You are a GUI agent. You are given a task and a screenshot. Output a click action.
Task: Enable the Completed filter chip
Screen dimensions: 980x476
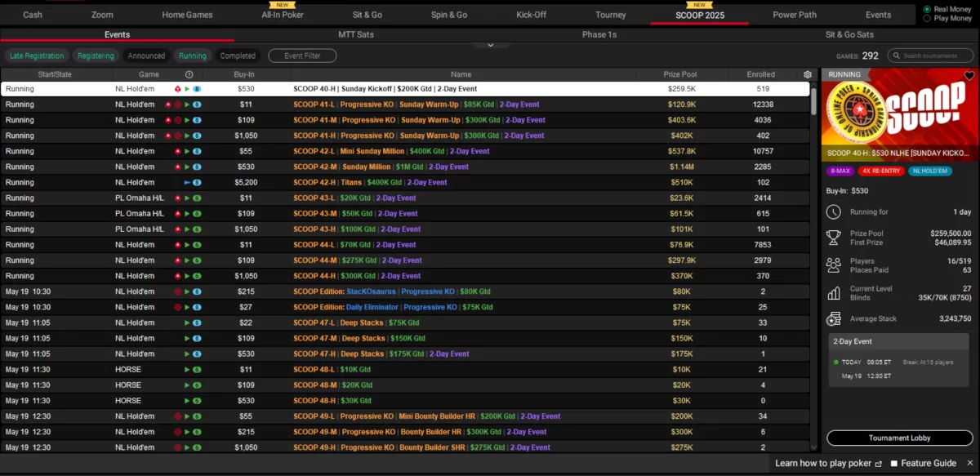coord(238,56)
